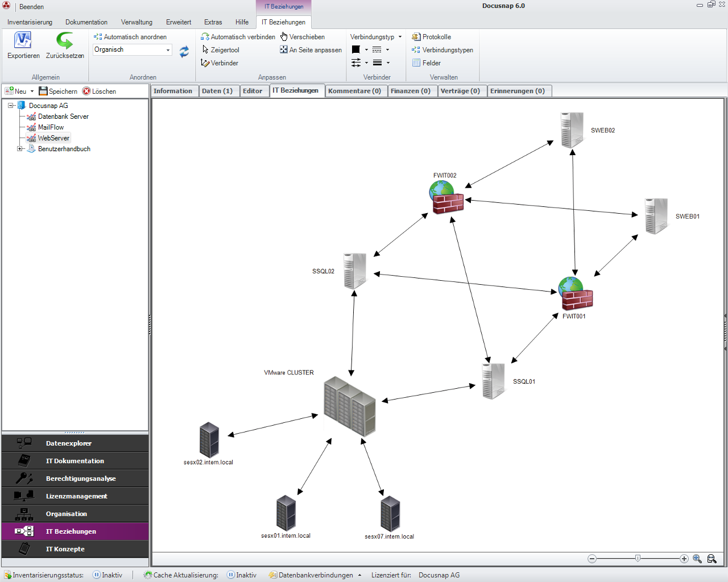Click the Zurücksetzen green arrow icon

pyautogui.click(x=65, y=40)
